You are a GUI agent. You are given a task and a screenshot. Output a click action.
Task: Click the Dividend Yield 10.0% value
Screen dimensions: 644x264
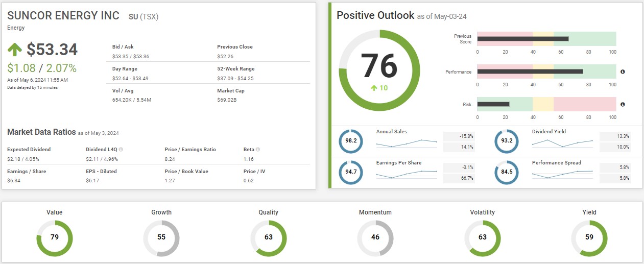pyautogui.click(x=615, y=147)
